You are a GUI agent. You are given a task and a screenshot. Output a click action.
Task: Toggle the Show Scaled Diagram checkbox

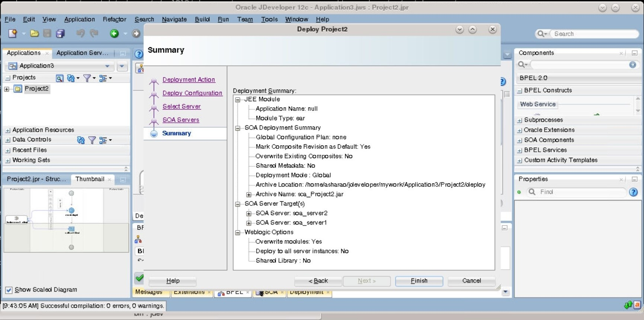(9, 290)
